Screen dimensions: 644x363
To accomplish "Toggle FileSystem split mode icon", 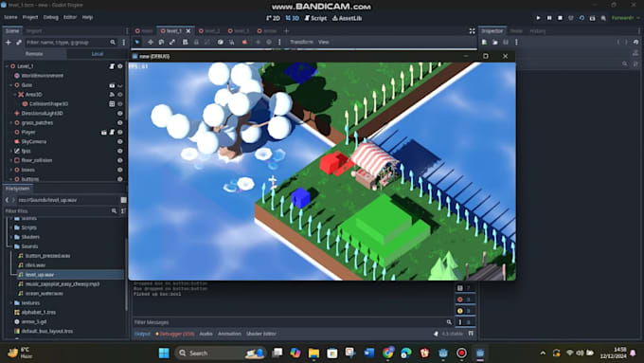I will click(124, 200).
